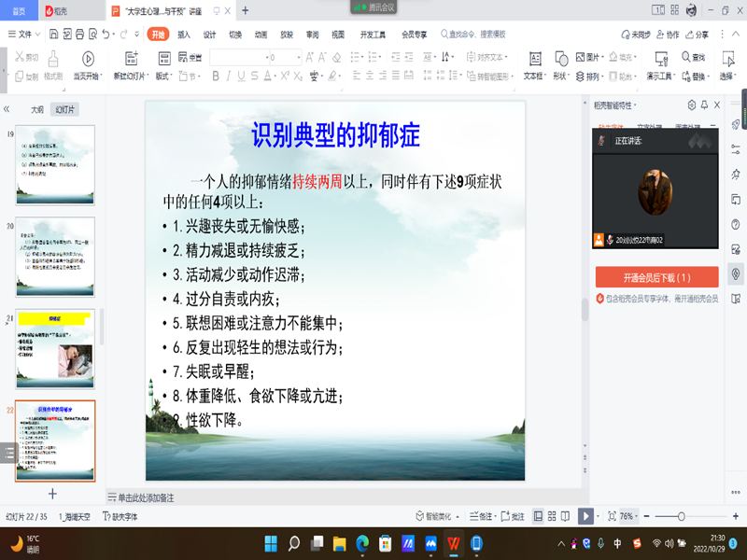The height and width of the screenshot is (560, 747).
Task: Click the 开通会员后下载 button
Action: click(x=656, y=277)
